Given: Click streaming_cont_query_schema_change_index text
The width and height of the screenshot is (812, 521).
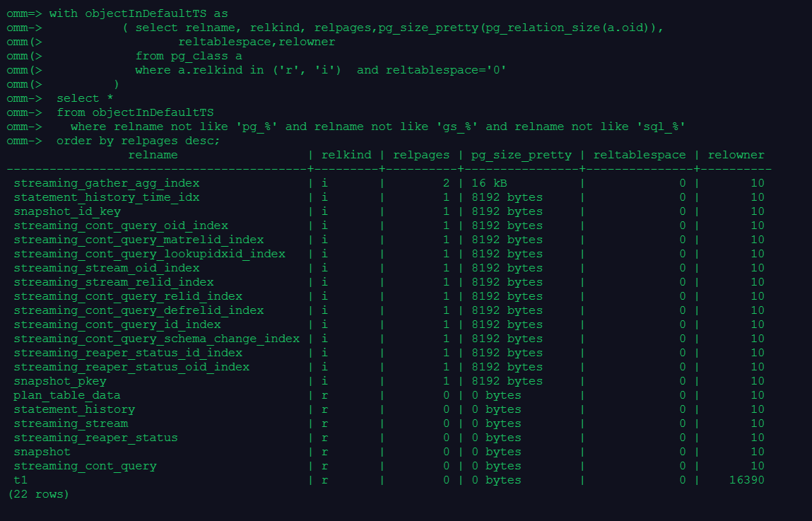Looking at the screenshot, I should [156, 339].
